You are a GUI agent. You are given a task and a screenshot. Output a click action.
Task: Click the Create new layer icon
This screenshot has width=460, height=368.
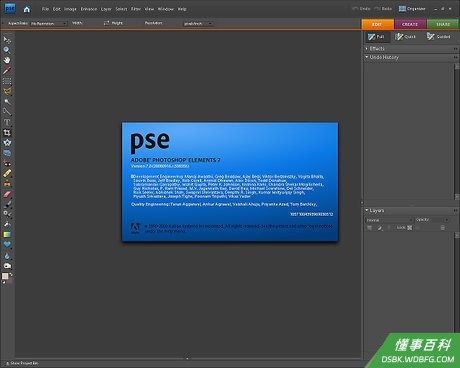coord(369,228)
